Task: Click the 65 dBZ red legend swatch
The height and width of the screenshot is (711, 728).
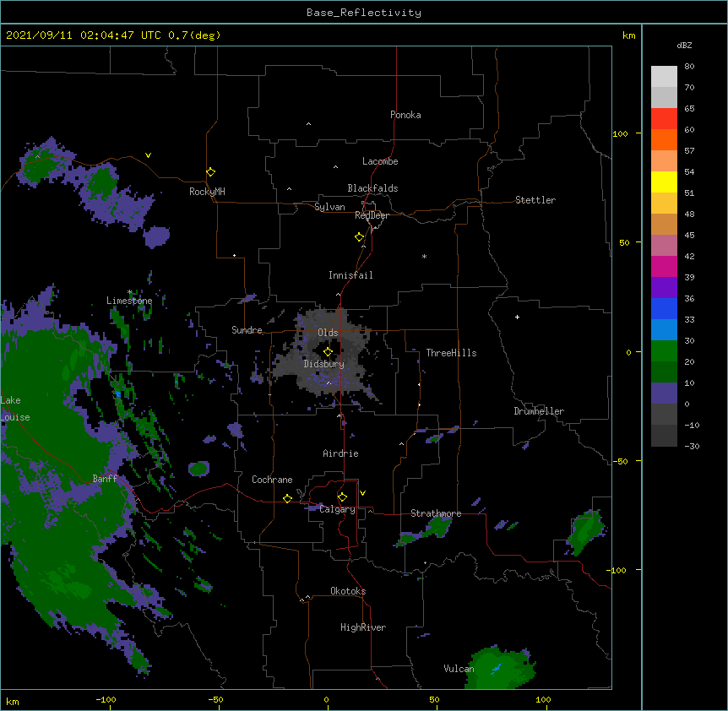Action: (664, 118)
